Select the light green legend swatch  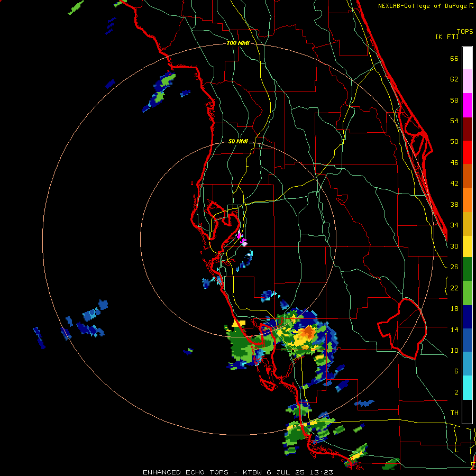point(467,293)
